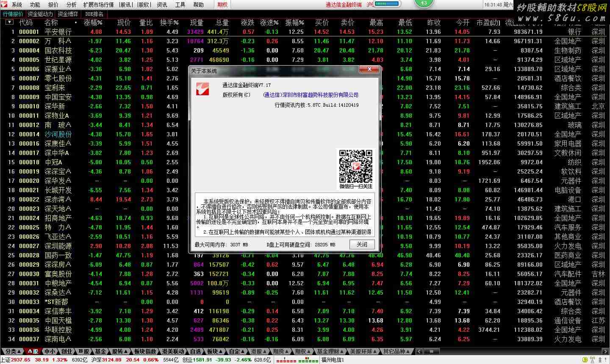Screen dimensions: 610x364
Task: Select the 基金 bottom tab
Action: [101, 351]
